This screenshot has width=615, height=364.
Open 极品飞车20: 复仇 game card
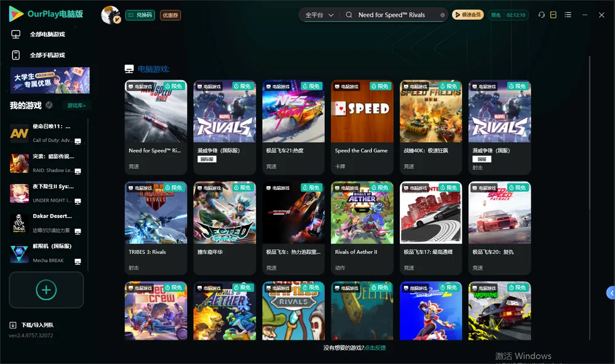point(499,228)
